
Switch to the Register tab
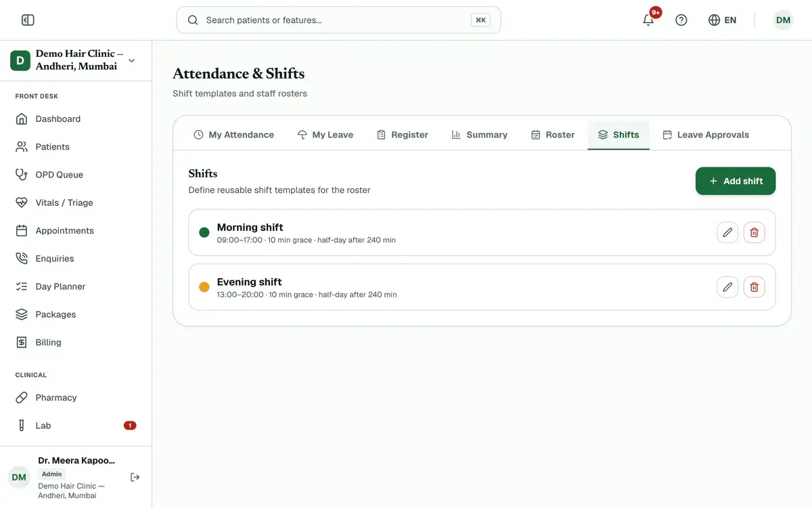(403, 135)
